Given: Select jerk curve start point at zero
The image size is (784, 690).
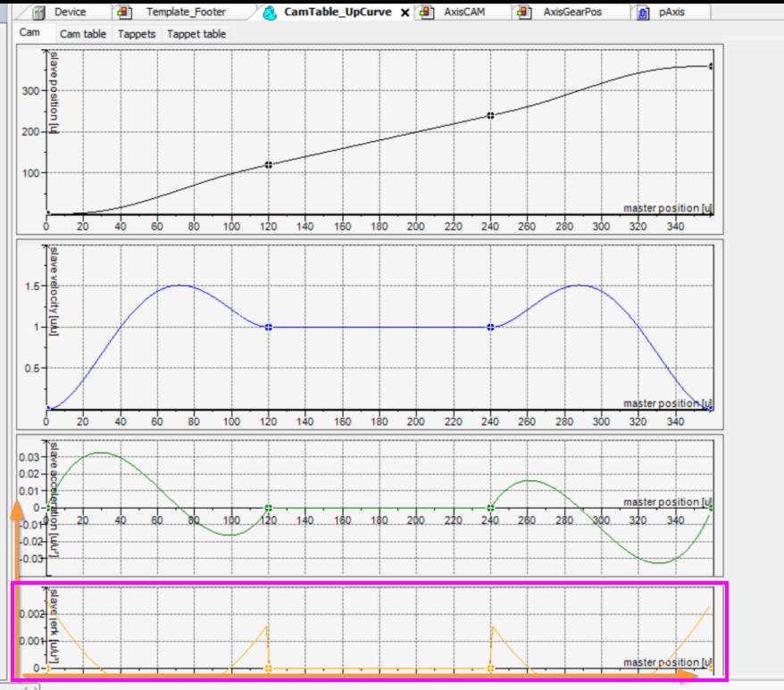Looking at the screenshot, I should pos(48,668).
